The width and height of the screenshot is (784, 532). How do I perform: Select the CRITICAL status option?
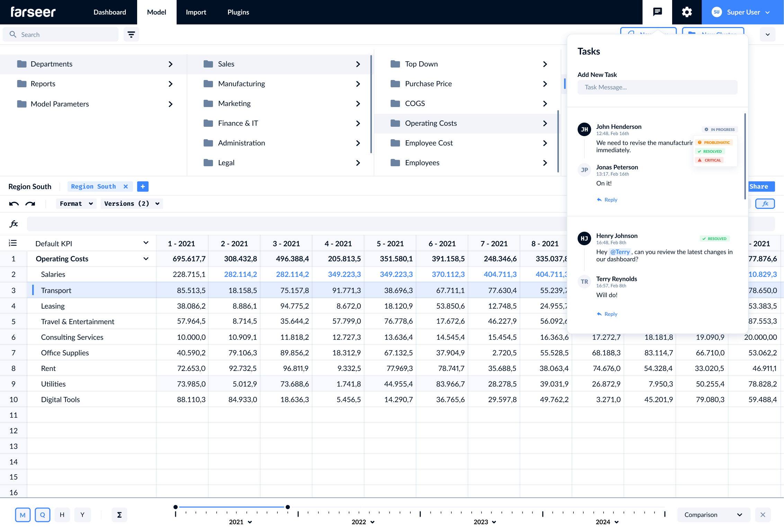(710, 160)
